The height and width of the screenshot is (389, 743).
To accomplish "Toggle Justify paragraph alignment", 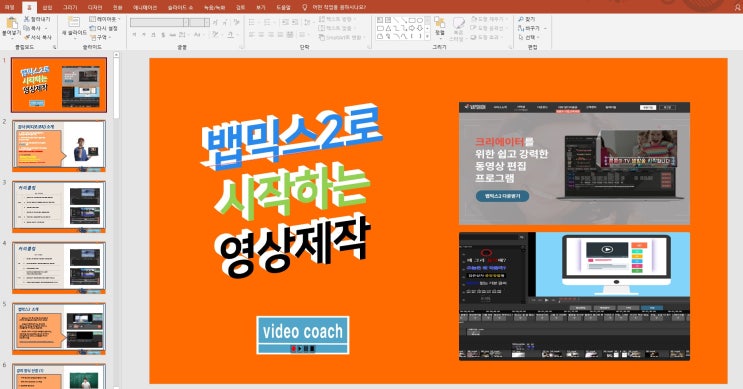I will pos(280,35).
